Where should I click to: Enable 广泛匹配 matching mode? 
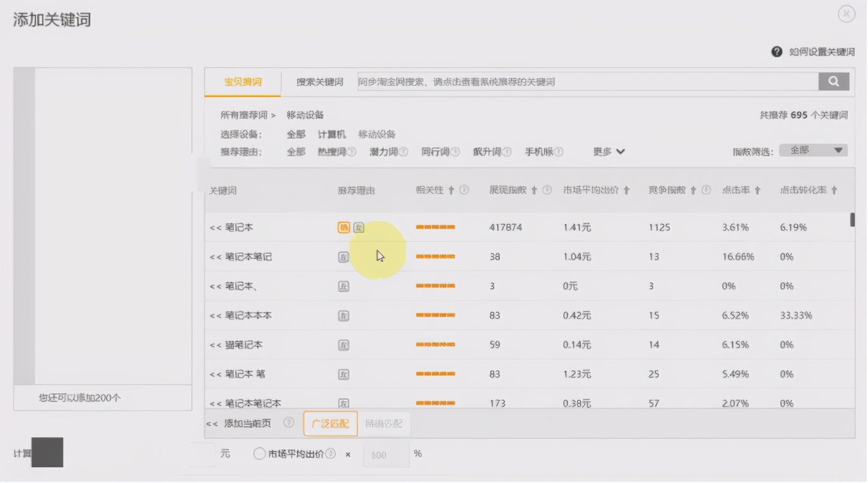(329, 423)
